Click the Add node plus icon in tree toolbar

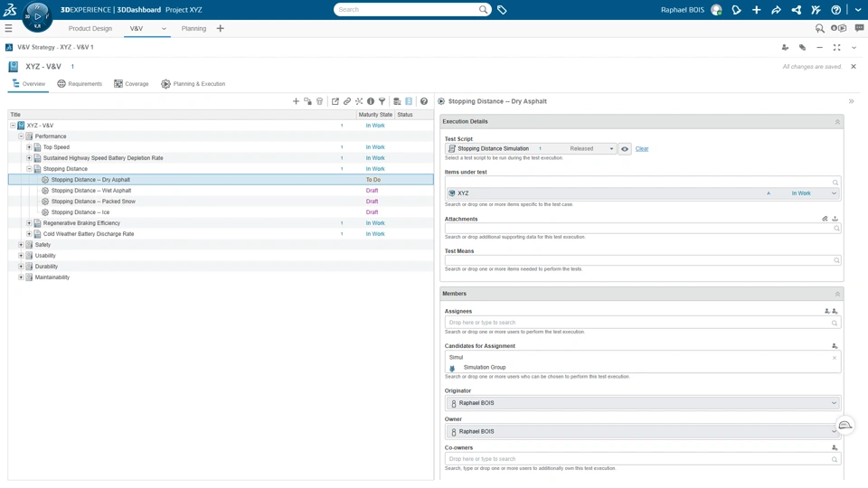click(296, 101)
